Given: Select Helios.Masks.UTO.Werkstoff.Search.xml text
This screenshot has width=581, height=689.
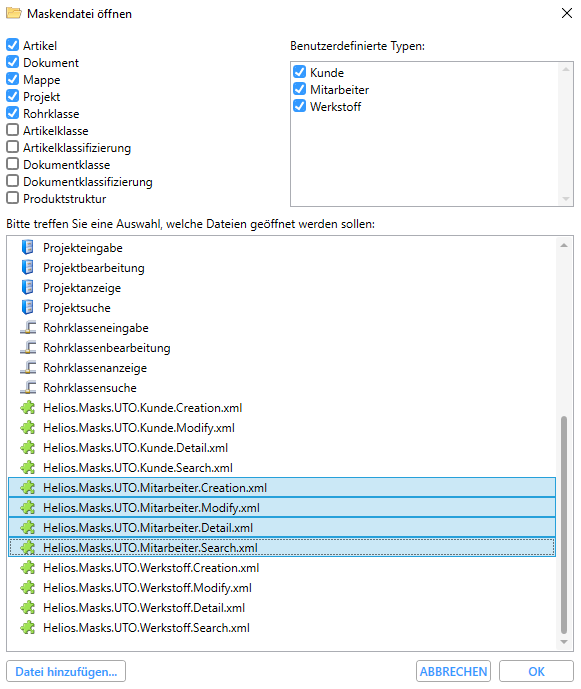Looking at the screenshot, I should click(x=146, y=628).
